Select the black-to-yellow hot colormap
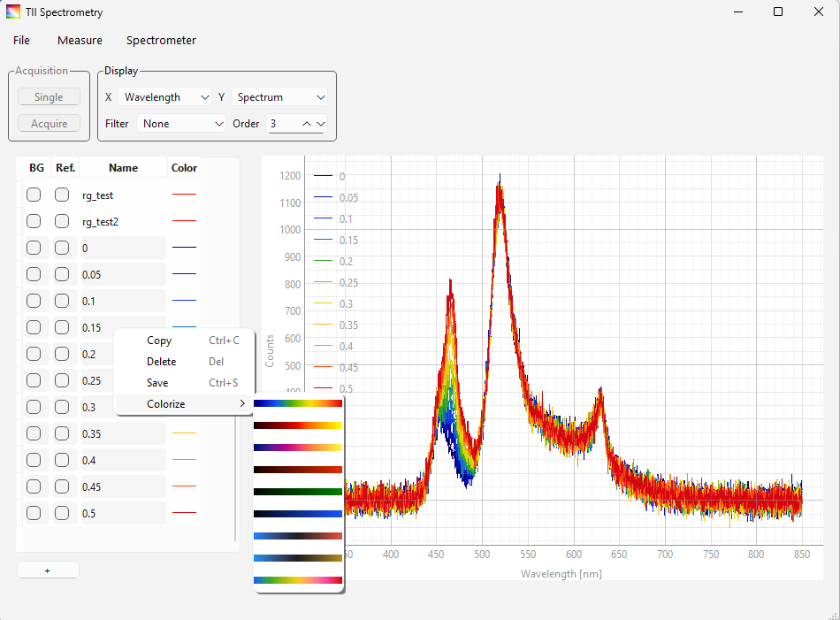Viewport: 840px width, 620px height. tap(298, 425)
